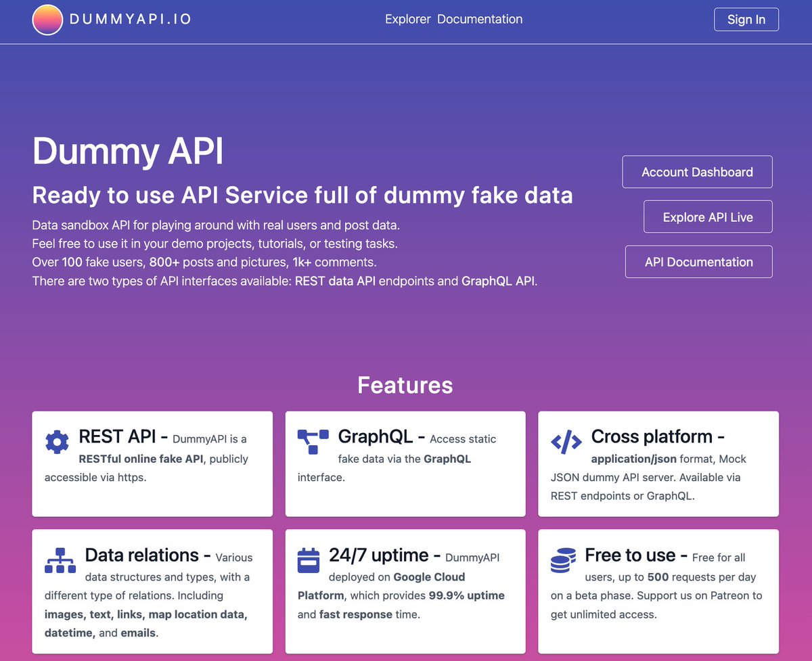Click 'Ready to use API Service' subheading

coord(302,196)
